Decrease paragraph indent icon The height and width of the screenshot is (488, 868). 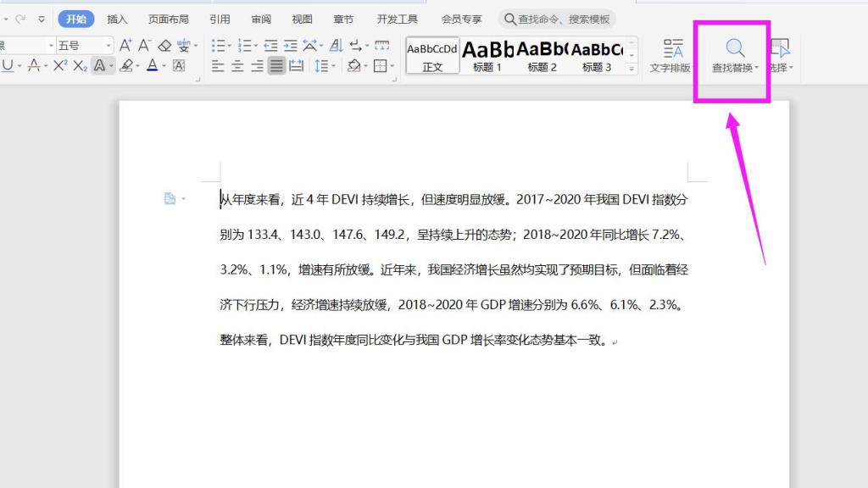(270, 46)
